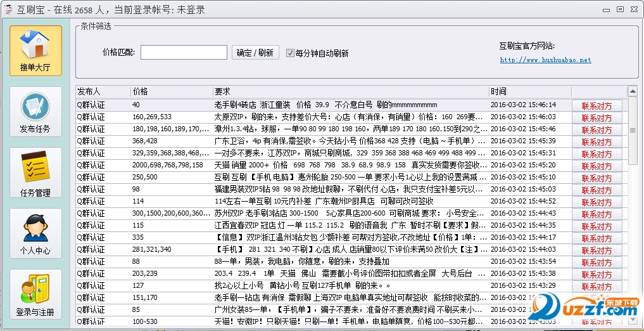The height and width of the screenshot is (331, 644).
Task: Click 联系对方 for 15:44:52 row
Action: coord(597,202)
